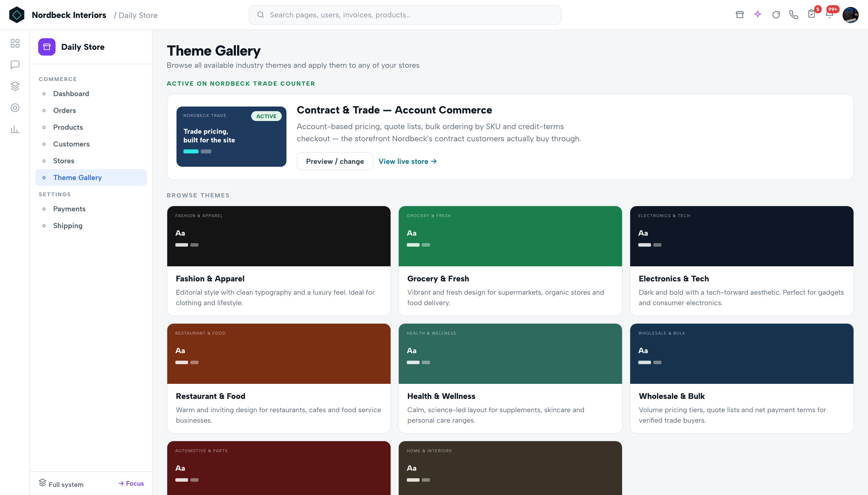
Task: Select the Automotive & Parts theme preview
Action: coord(279,468)
